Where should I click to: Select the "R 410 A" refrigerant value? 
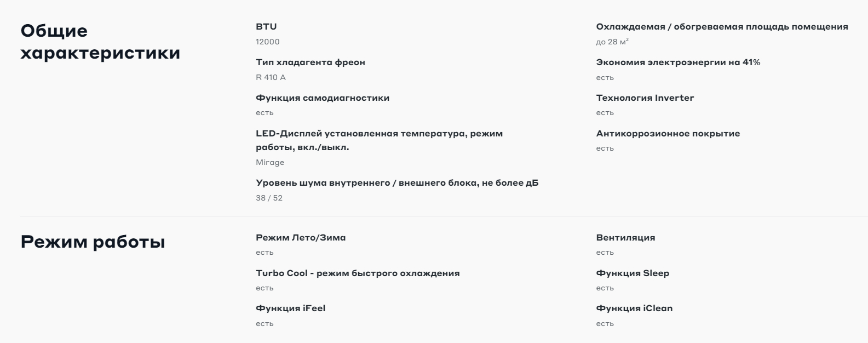271,77
